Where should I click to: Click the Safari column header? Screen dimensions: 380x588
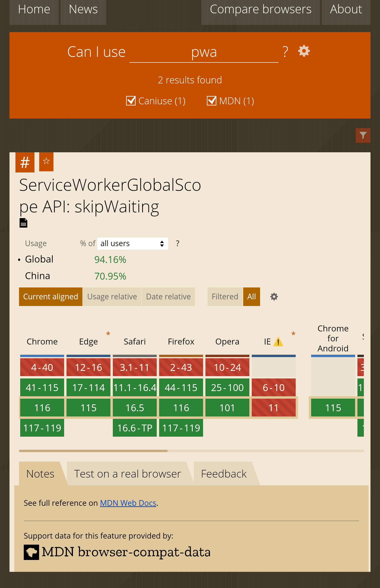tap(135, 341)
